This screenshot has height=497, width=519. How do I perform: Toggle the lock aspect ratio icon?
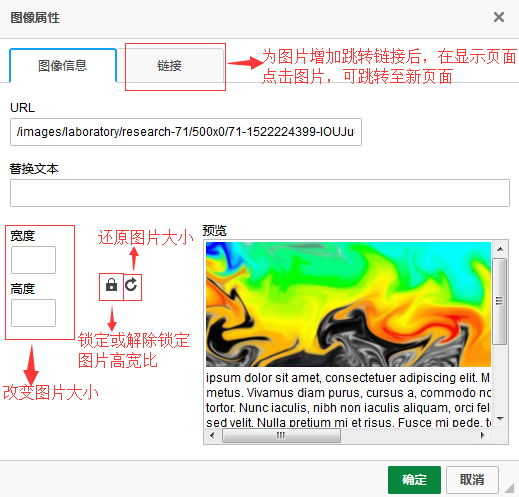(111, 285)
